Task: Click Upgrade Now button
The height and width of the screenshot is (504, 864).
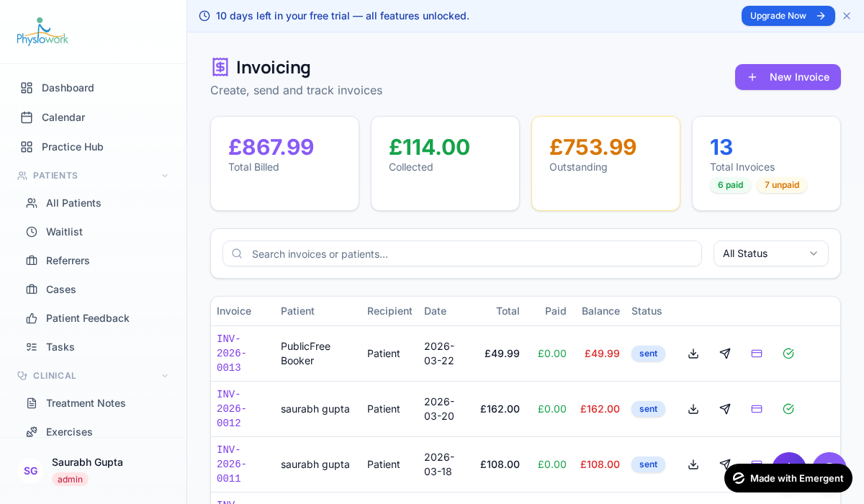Action: coord(788,16)
